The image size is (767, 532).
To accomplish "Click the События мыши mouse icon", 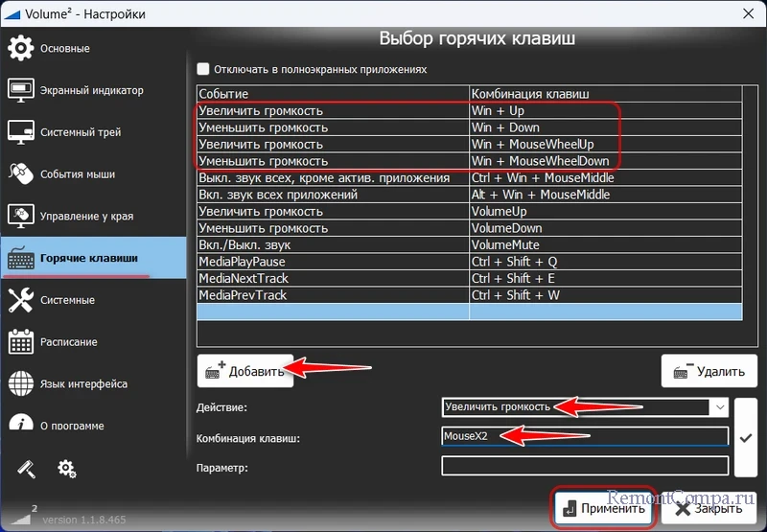I will tap(20, 174).
